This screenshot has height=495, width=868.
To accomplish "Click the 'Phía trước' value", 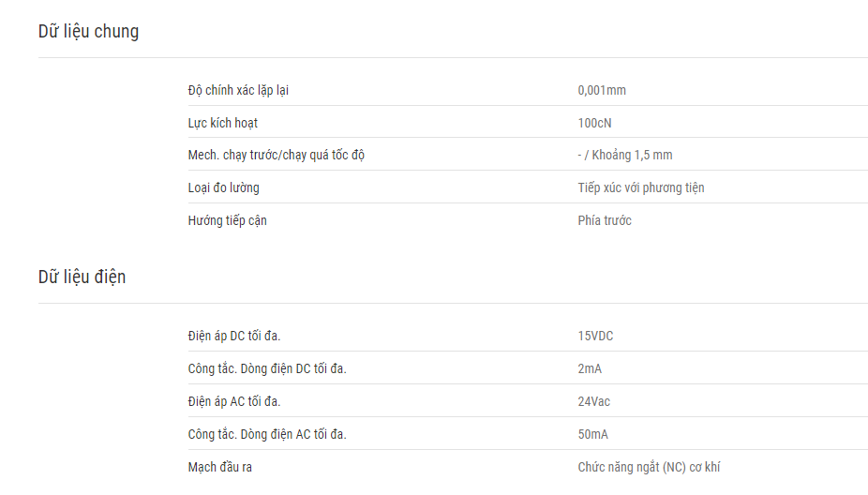I will [x=605, y=220].
